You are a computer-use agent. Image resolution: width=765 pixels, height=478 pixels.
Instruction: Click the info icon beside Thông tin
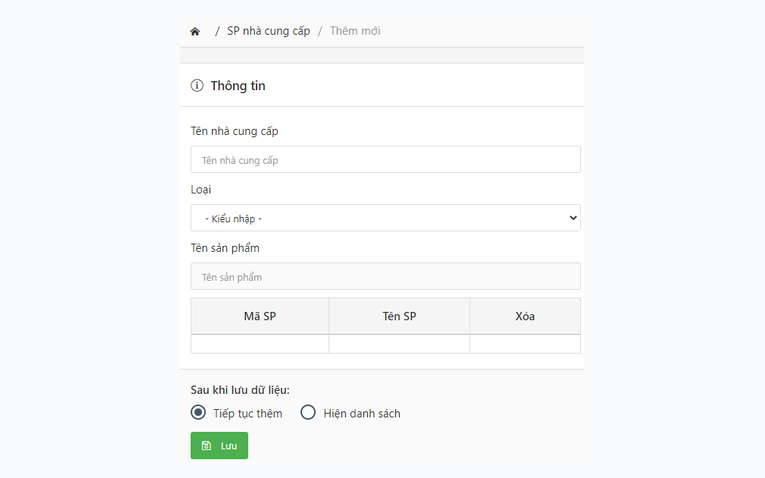pyautogui.click(x=197, y=86)
